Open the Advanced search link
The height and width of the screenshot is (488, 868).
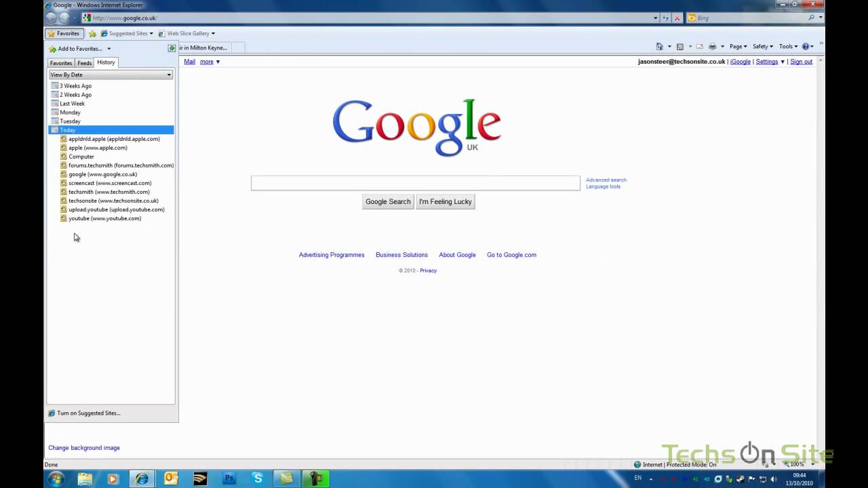tap(606, 180)
